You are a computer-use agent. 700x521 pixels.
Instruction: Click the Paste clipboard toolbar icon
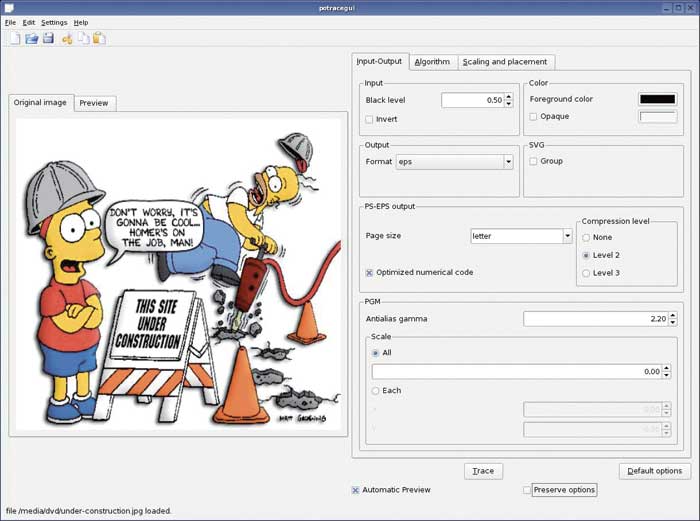coord(99,39)
